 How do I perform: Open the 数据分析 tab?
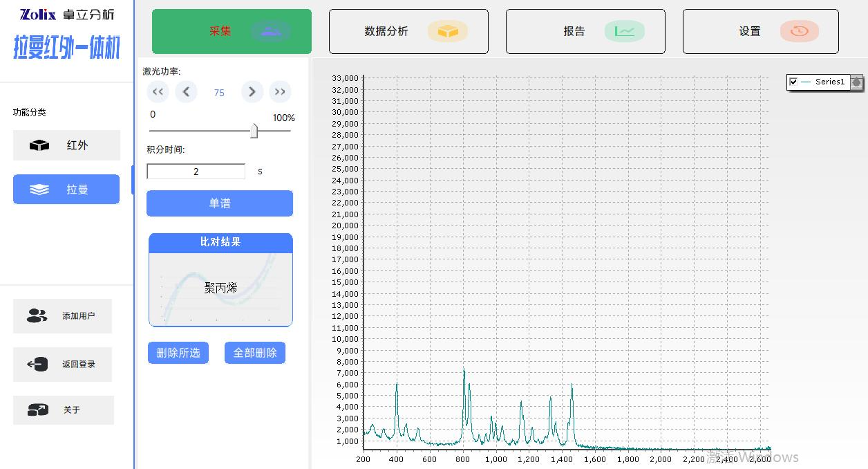[408, 31]
